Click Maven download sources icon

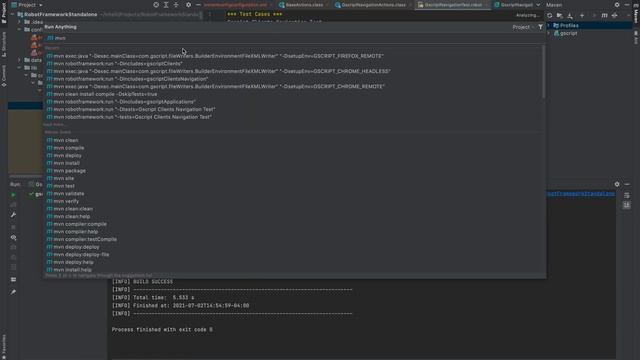[x=570, y=16]
